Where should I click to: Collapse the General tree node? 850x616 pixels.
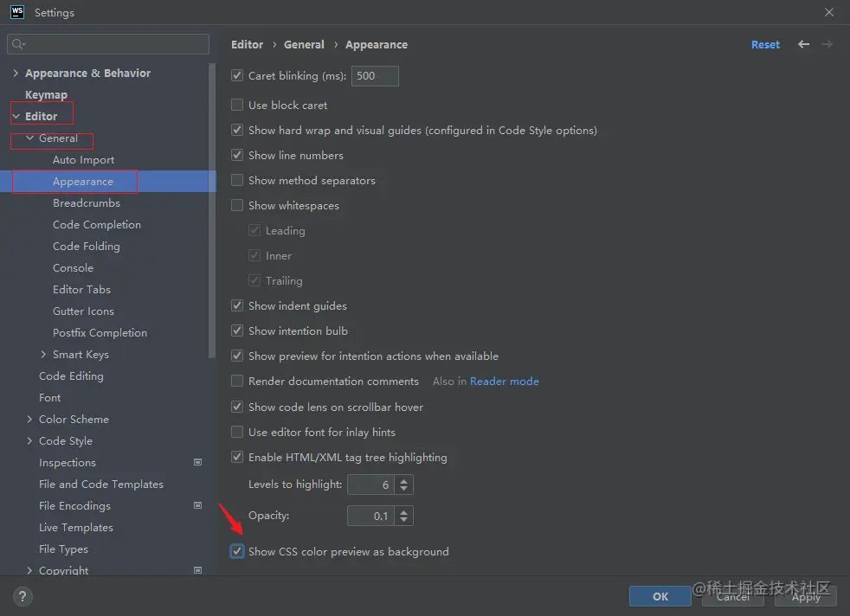click(x=29, y=138)
